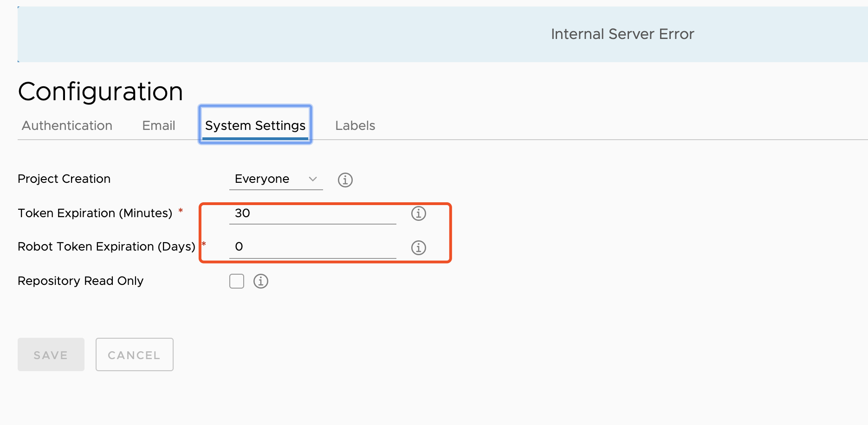Click the Repository Read Only label
868x425 pixels.
coord(80,281)
